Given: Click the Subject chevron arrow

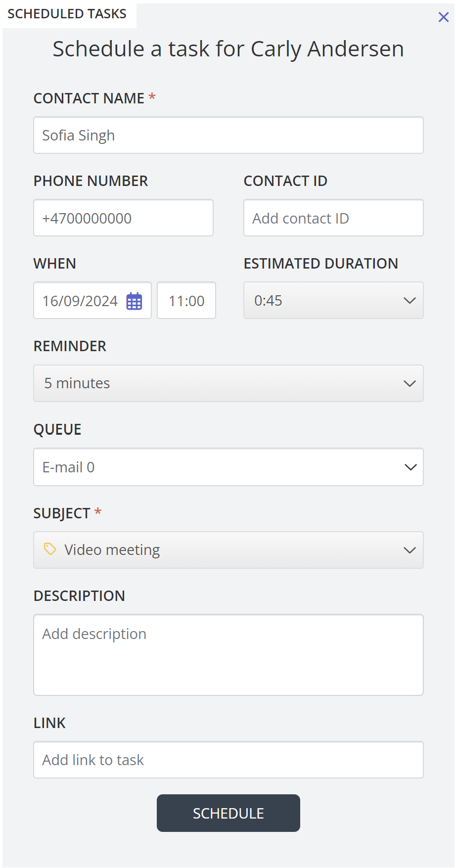Looking at the screenshot, I should 410,550.
